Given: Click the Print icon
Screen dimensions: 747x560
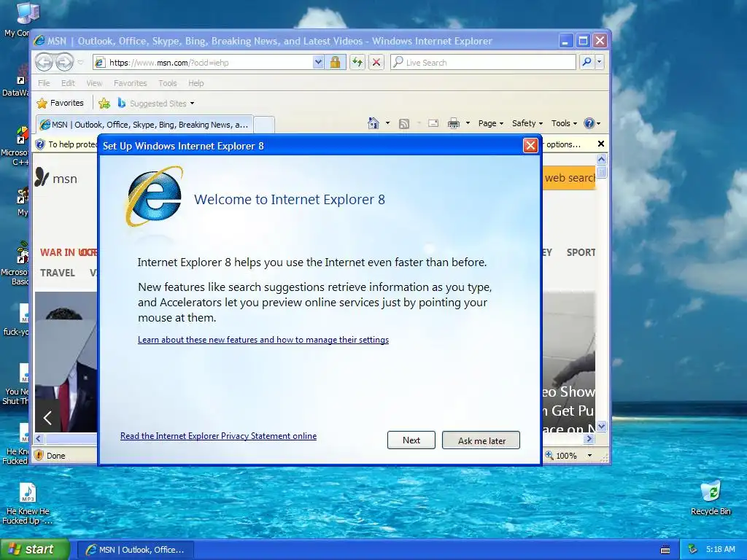Looking at the screenshot, I should pyautogui.click(x=454, y=123).
